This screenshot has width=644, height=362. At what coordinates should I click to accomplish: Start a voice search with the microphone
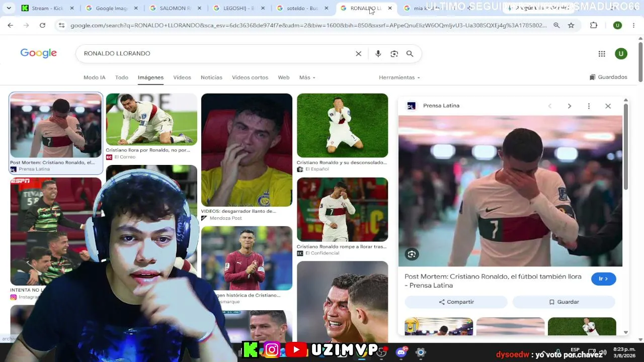378,54
